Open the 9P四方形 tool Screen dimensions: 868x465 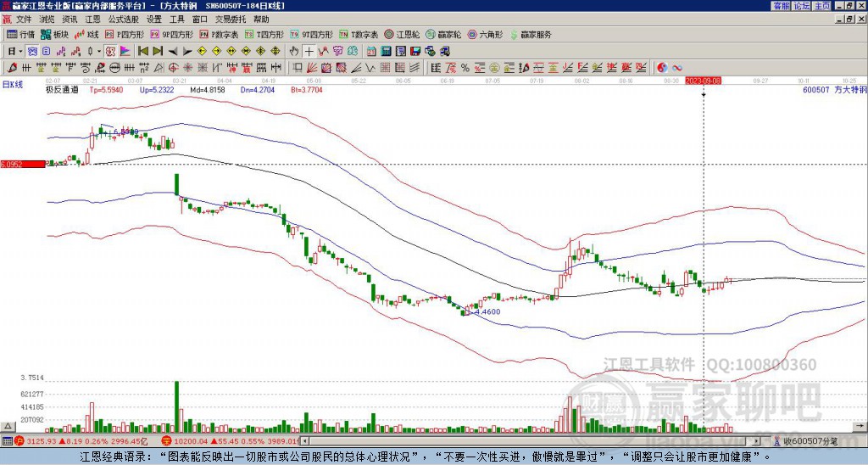click(x=171, y=34)
